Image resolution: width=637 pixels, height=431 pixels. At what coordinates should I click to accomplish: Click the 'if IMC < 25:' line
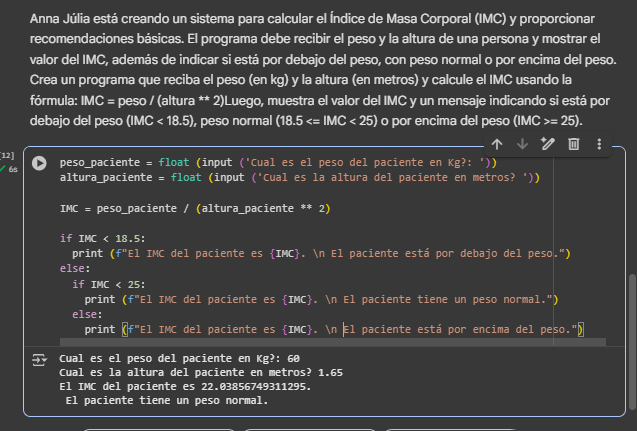pyautogui.click(x=108, y=284)
